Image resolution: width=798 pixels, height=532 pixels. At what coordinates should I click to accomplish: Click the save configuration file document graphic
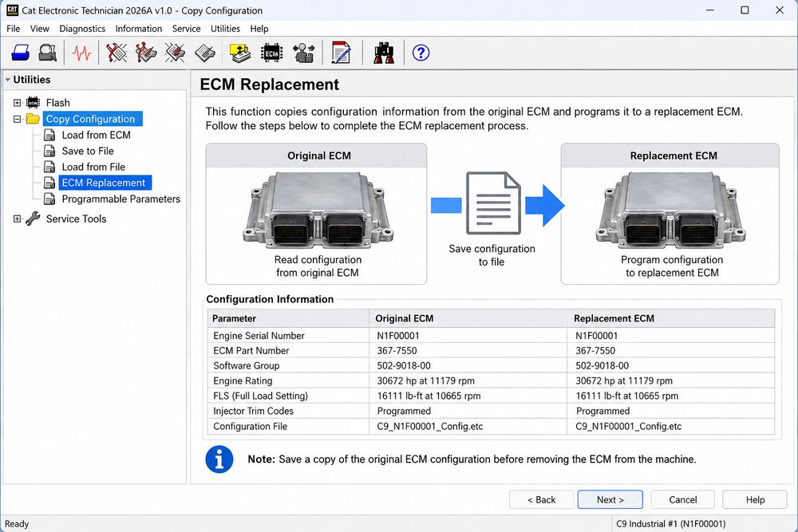[x=493, y=203]
